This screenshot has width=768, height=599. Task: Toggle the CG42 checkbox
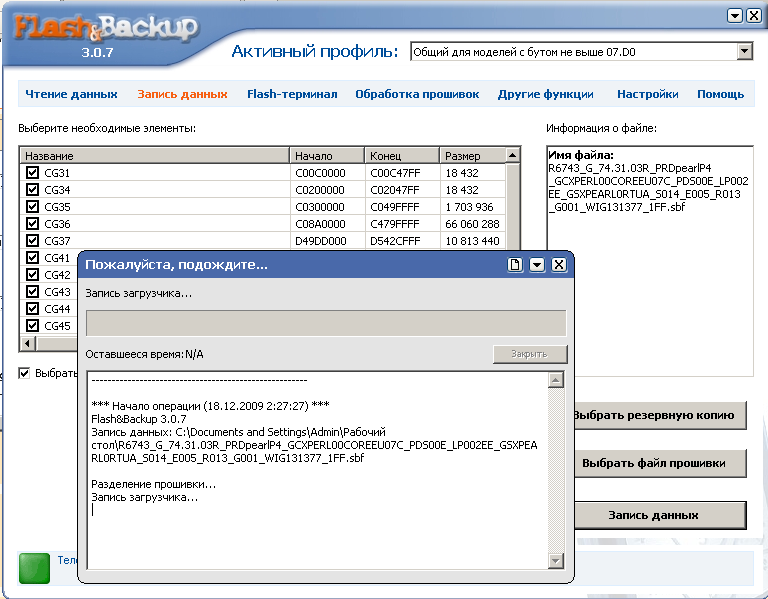pyautogui.click(x=32, y=274)
